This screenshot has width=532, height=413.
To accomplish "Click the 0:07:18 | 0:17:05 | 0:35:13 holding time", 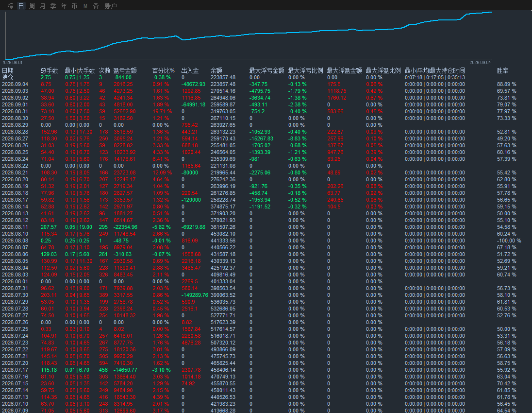I will (x=434, y=77).
